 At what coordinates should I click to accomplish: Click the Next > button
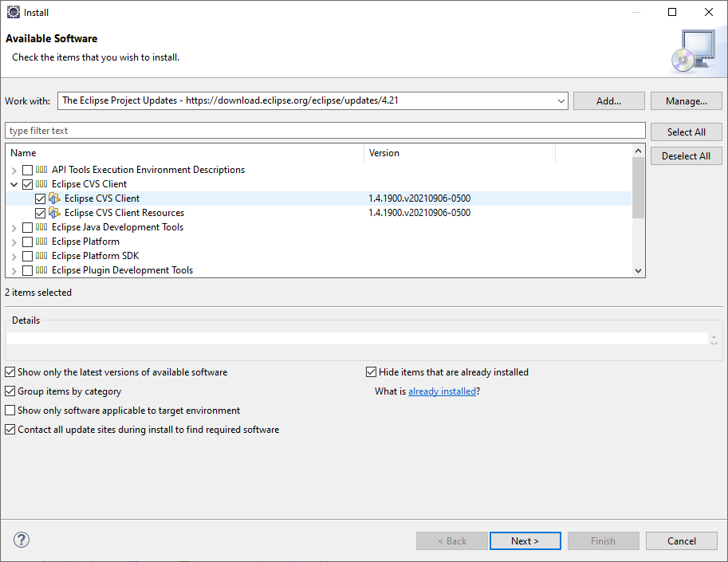(x=525, y=540)
